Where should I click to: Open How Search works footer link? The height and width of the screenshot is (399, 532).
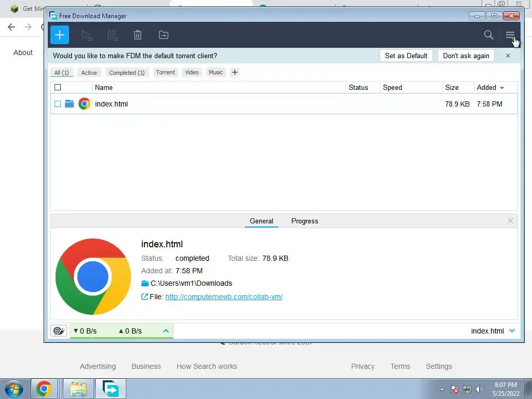click(207, 366)
